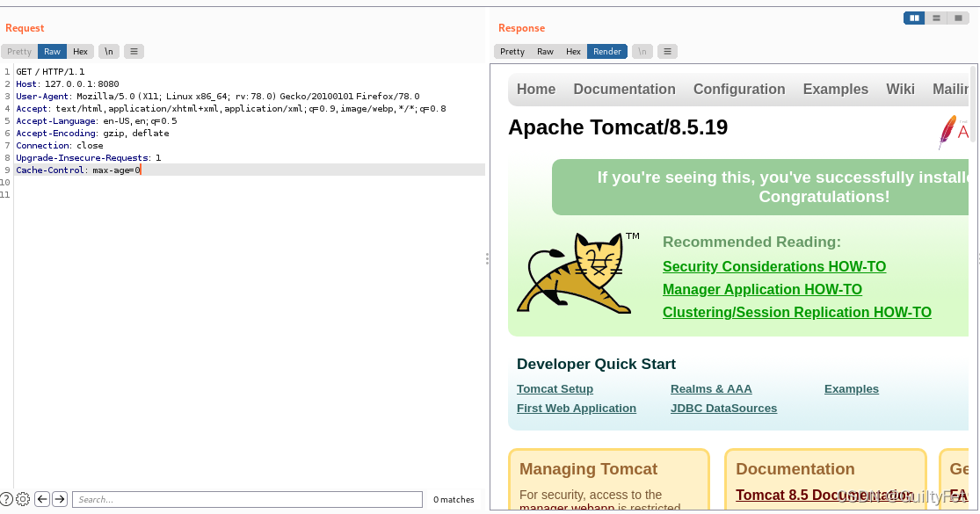Click the 'Apache Tomcat/8.5.19' heading

pyautogui.click(x=618, y=127)
